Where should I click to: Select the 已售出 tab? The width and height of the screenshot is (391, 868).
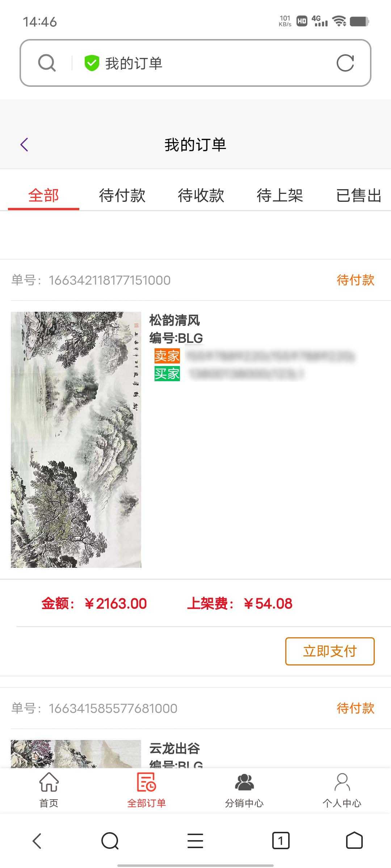point(359,196)
